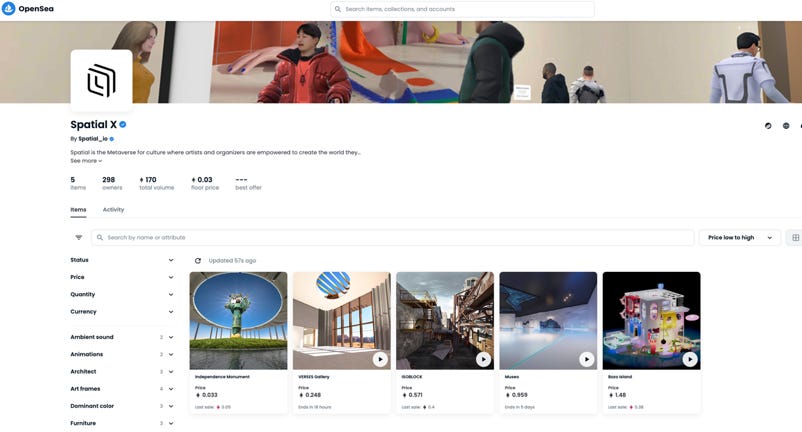Click Ends in 18 hours text
The width and height of the screenshot is (802, 432).
pos(315,407)
